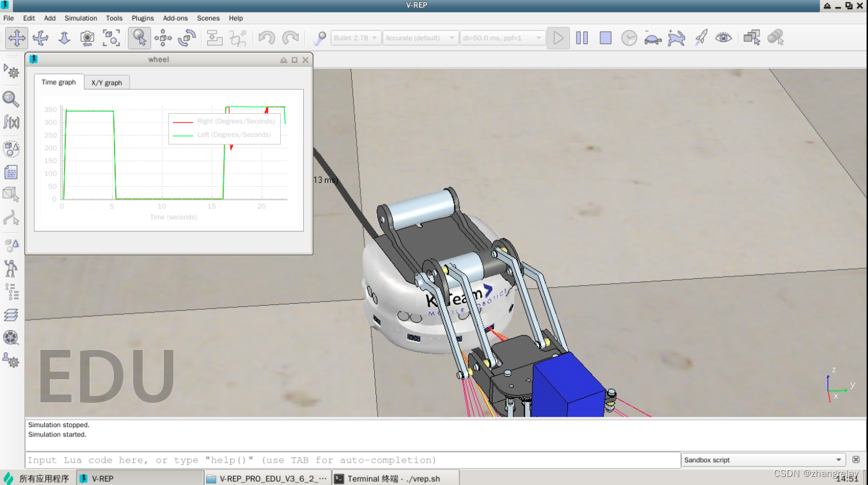The width and height of the screenshot is (868, 485).
Task: Maximize the wheel graph window
Action: [x=295, y=60]
